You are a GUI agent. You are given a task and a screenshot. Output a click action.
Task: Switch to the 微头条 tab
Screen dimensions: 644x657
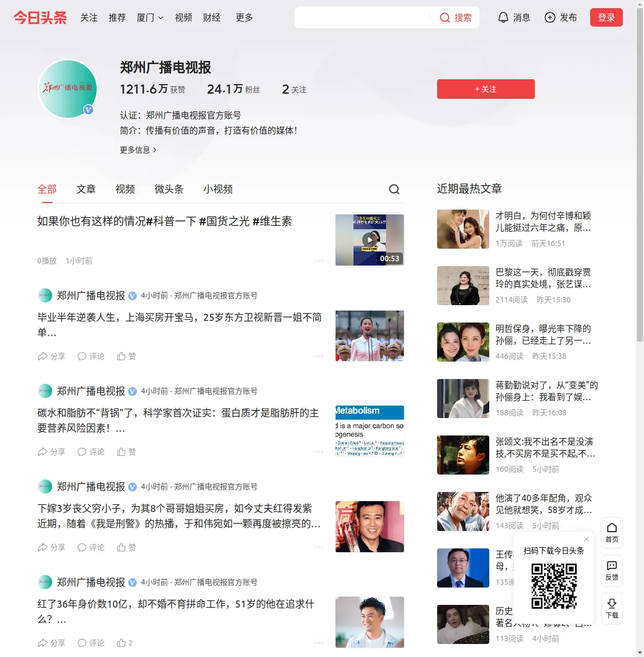coord(169,189)
